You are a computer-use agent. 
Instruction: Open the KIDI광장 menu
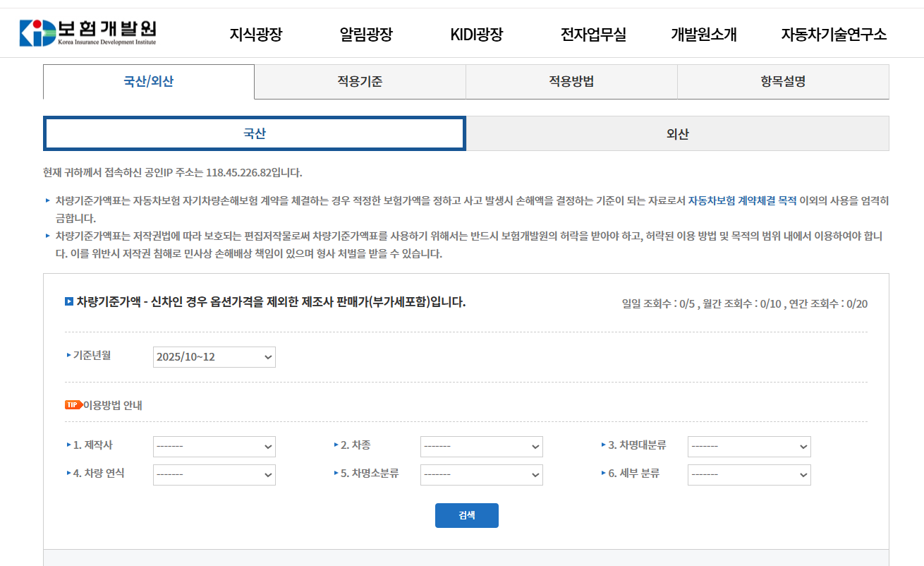(477, 34)
